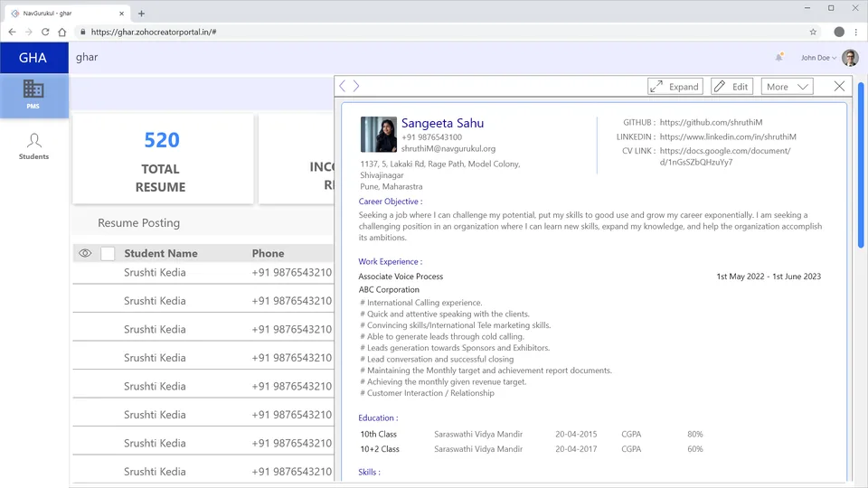Click the Resume Posting section title

coord(139,222)
